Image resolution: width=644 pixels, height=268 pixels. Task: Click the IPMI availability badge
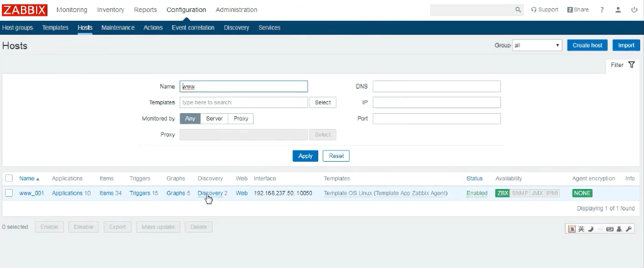(x=552, y=193)
